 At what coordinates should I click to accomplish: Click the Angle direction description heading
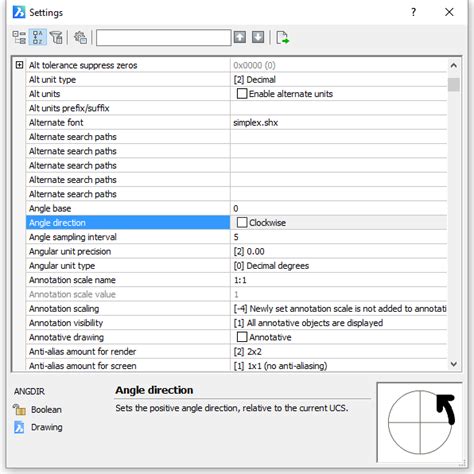point(154,390)
